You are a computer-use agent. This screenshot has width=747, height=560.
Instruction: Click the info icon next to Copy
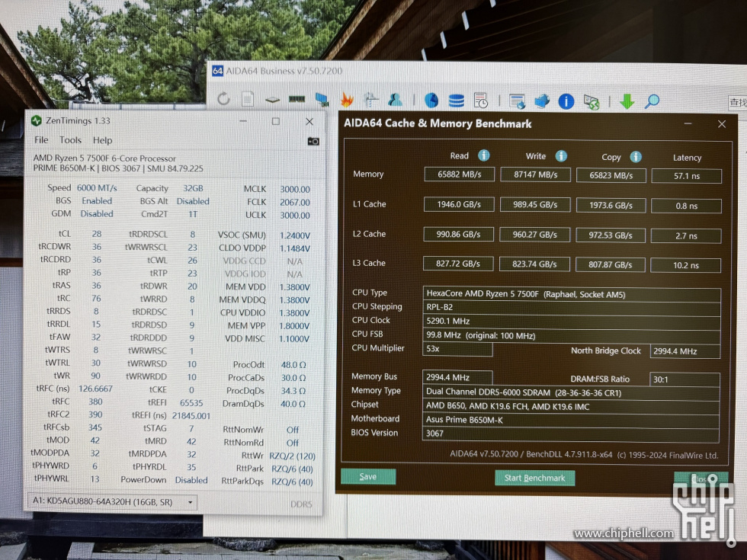(636, 157)
